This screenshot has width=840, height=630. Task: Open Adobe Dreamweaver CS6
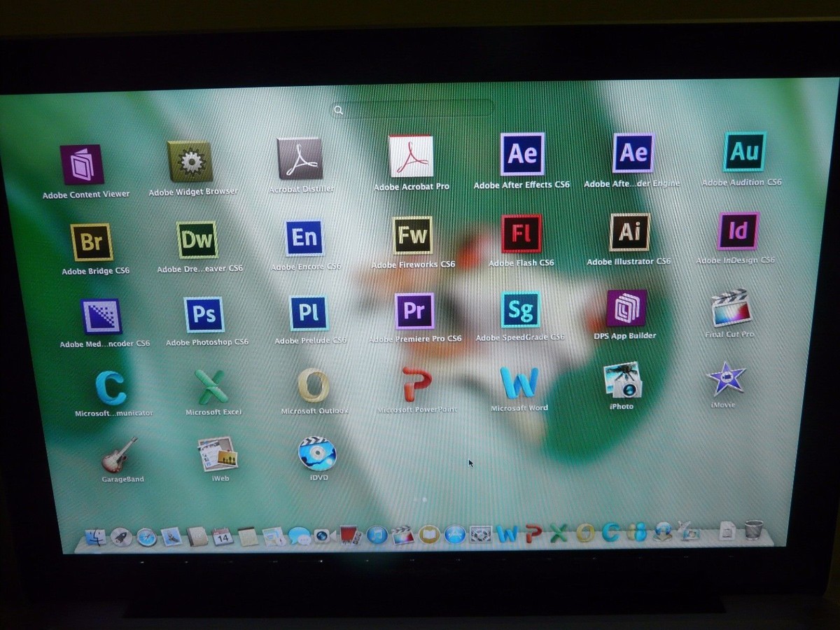tap(197, 240)
